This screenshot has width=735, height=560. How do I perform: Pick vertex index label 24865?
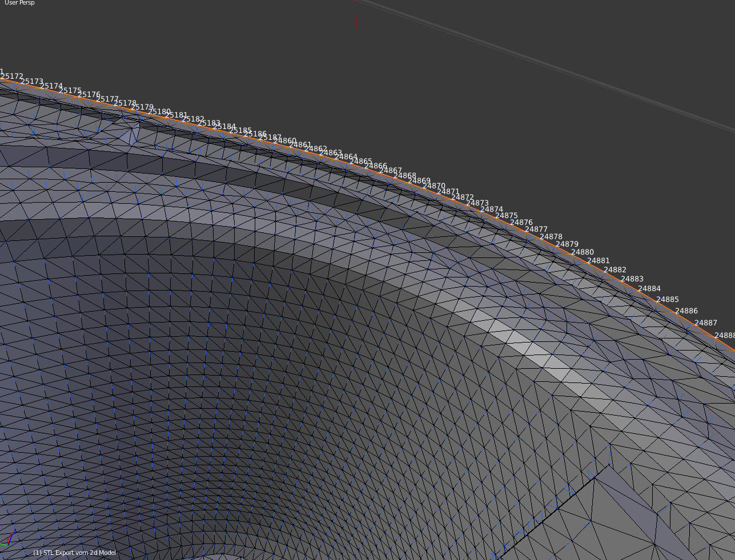(x=360, y=162)
